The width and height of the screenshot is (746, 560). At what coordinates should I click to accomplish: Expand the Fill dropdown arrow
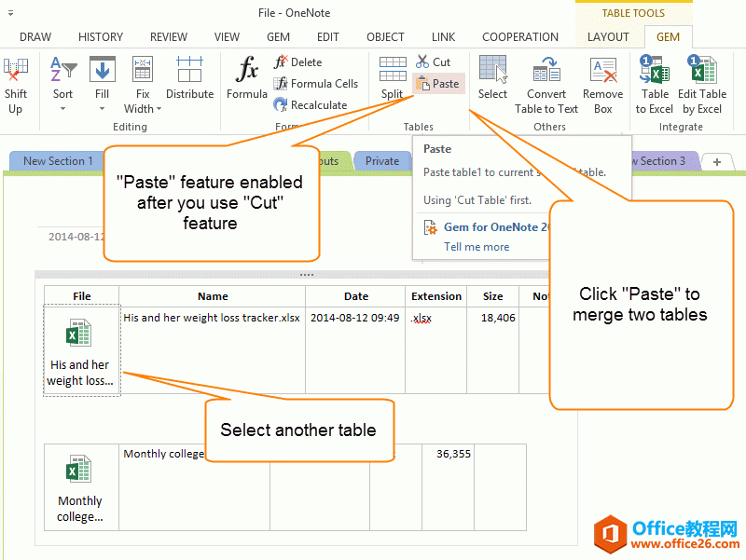102,109
